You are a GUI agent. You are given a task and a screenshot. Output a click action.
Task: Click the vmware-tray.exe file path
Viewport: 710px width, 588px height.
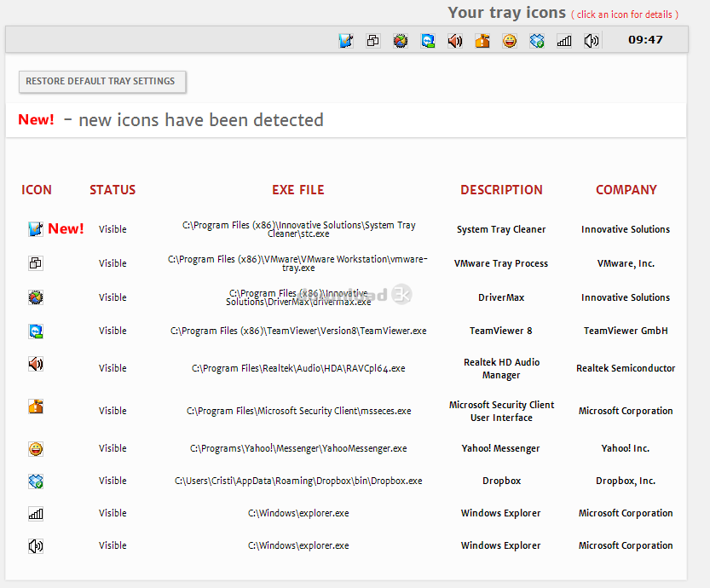pyautogui.click(x=298, y=263)
